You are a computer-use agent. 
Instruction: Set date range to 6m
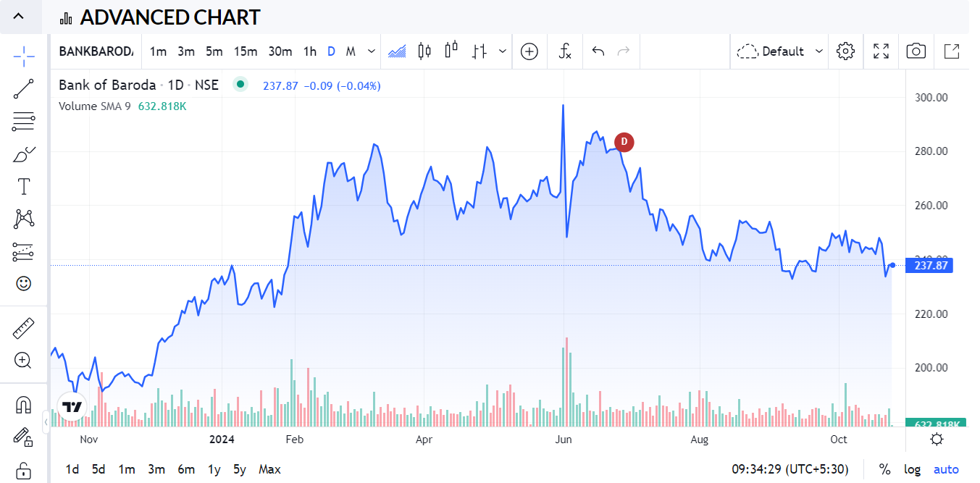point(186,469)
